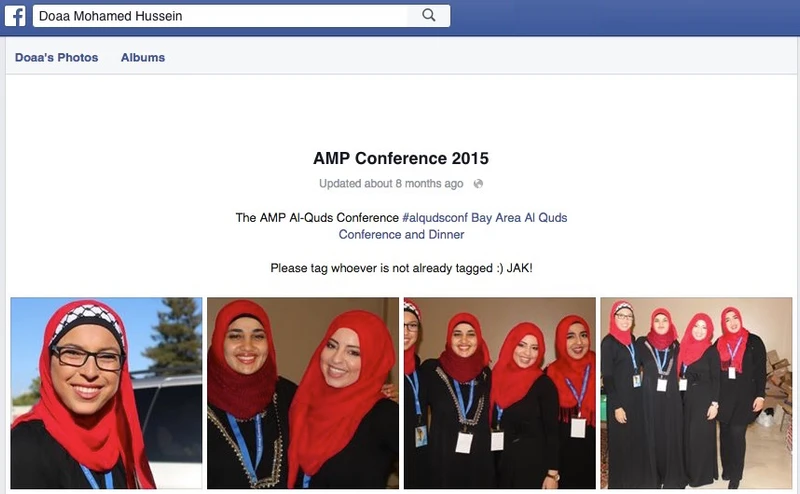Open the full-length group photo thumbnail
The height and width of the screenshot is (494, 800).
[696, 393]
